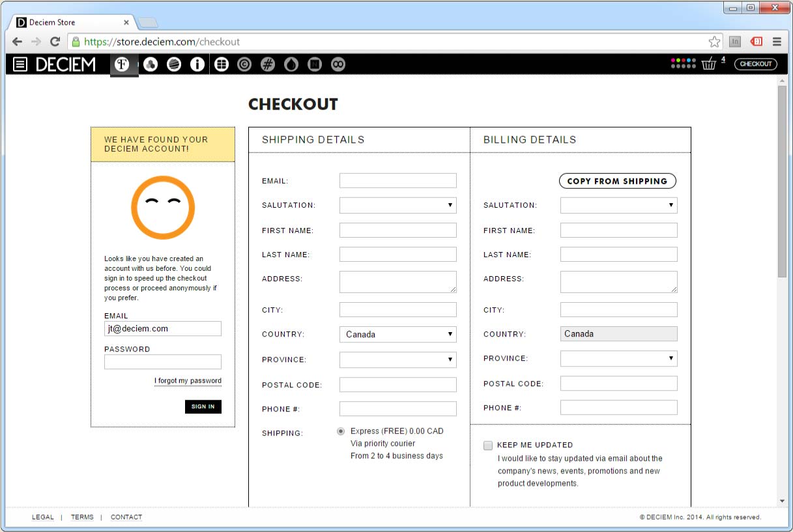793x532 pixels.
Task: Open the shopping basket icon
Action: point(709,64)
